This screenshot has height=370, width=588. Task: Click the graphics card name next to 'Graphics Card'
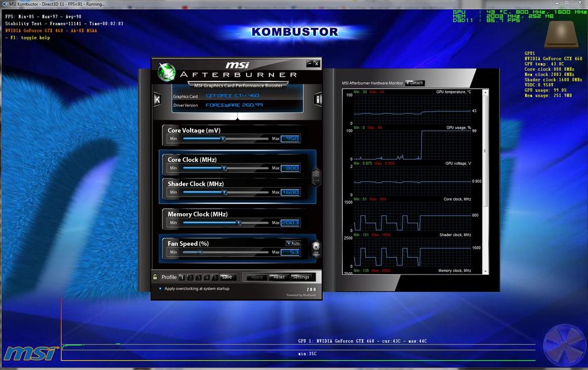click(x=232, y=96)
